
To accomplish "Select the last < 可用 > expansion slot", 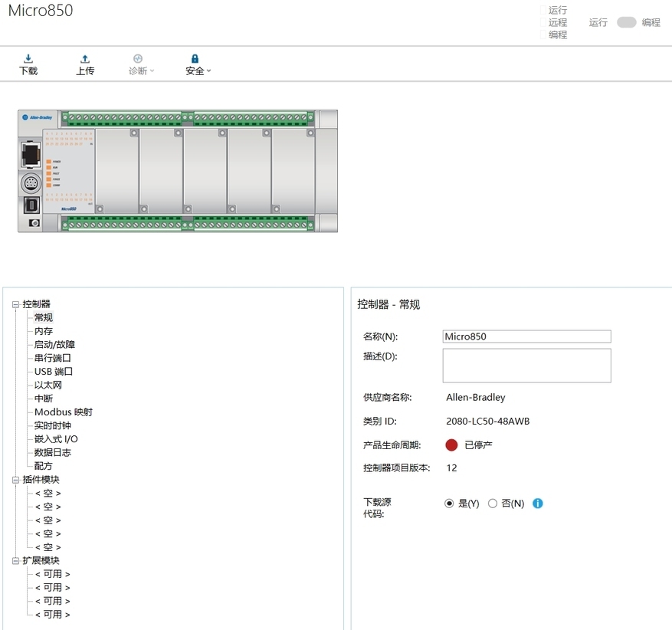I will pos(53,615).
